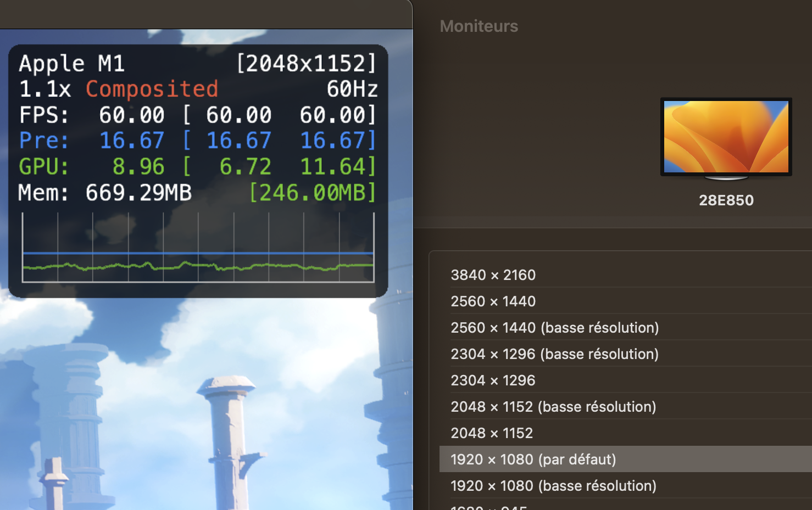This screenshot has width=812, height=510.
Task: Click the blue Pre: label
Action: (44, 141)
